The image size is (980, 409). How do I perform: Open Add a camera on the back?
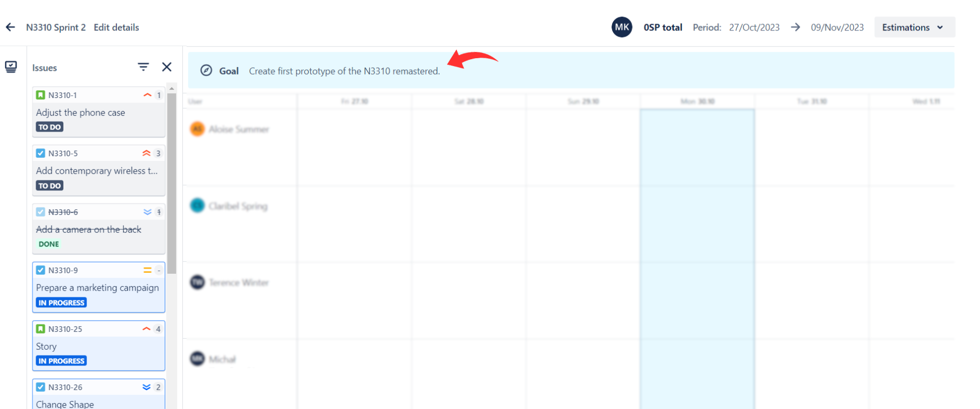coord(89,229)
